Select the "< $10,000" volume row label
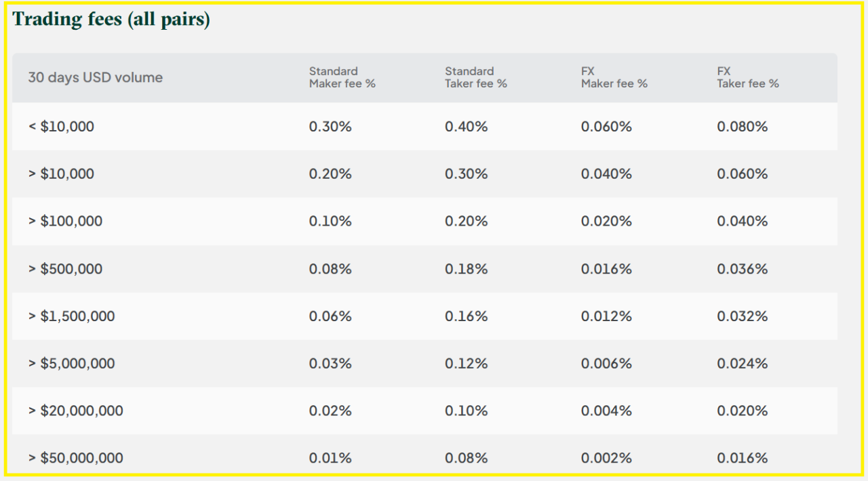This screenshot has width=868, height=481. click(61, 127)
